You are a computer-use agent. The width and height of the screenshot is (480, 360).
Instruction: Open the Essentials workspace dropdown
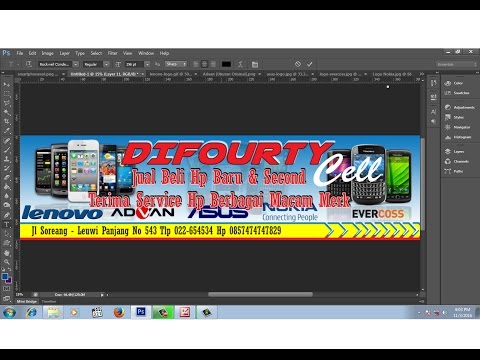tap(457, 64)
